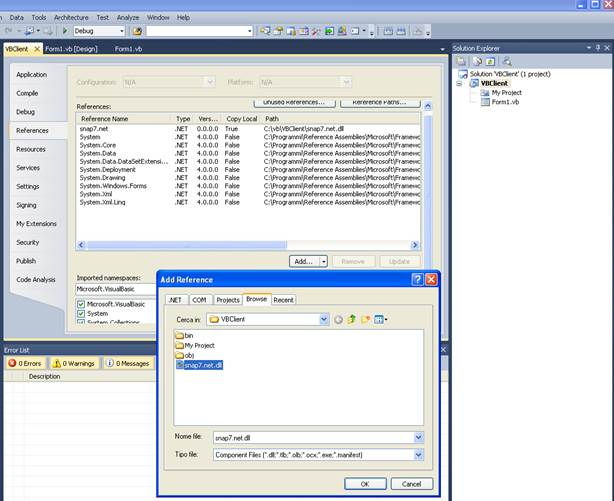Click the Start Page toolbar icon with green arrow
Screen dimensions: 614x501
[x=329, y=31]
